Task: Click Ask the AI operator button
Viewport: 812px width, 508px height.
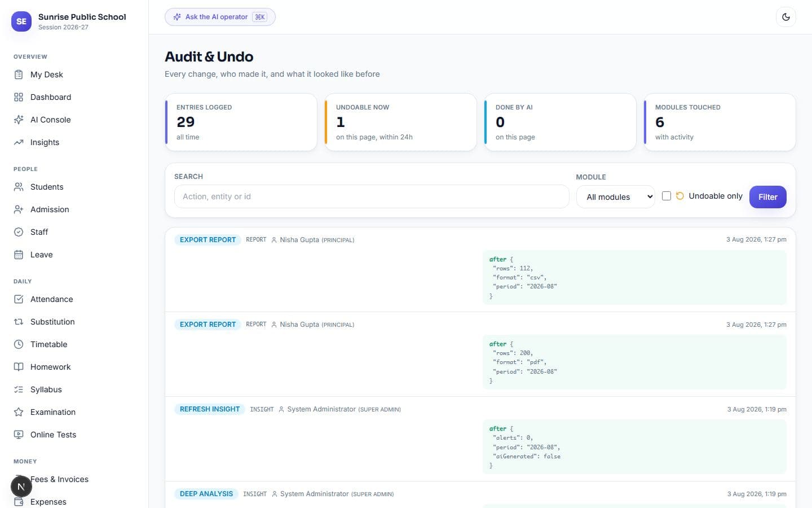Action: [x=220, y=17]
